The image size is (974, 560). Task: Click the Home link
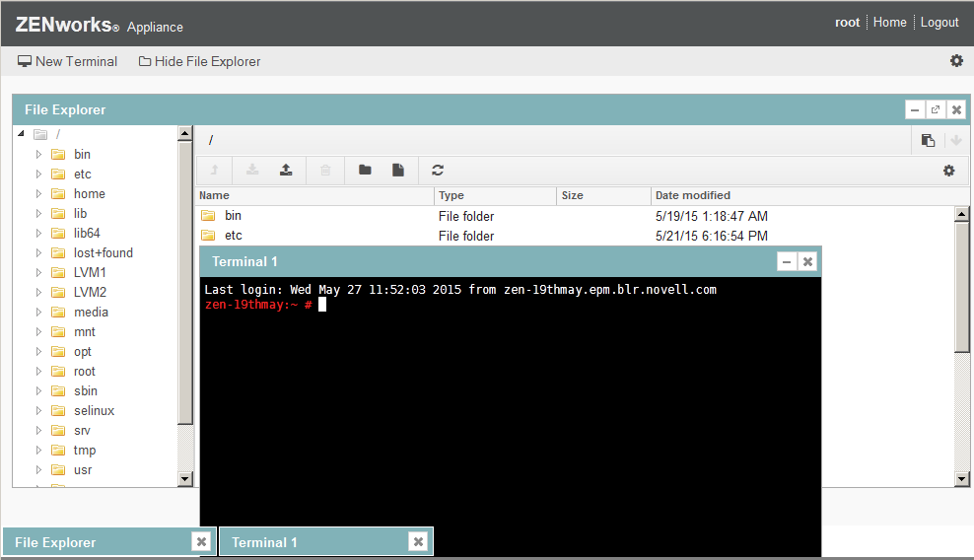click(x=889, y=23)
